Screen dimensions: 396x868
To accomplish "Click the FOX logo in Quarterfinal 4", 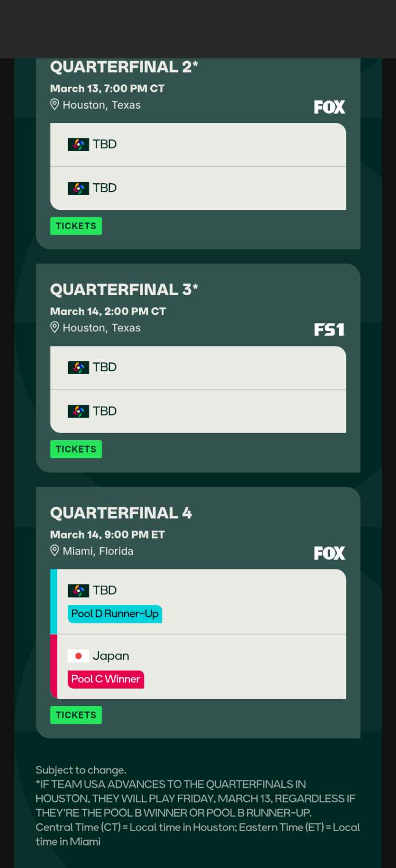I will 330,553.
